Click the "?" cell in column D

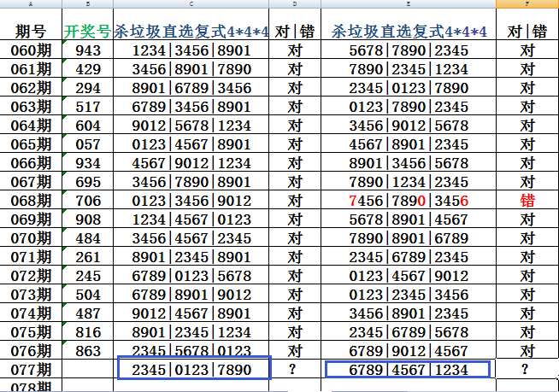pyautogui.click(x=295, y=368)
